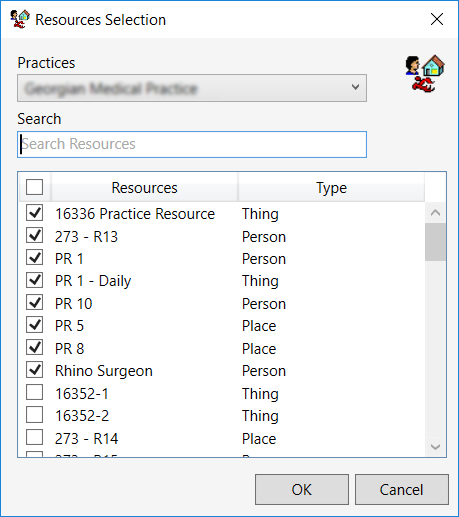
Task: Click the vertical scrollbar thumb
Action: 435,242
